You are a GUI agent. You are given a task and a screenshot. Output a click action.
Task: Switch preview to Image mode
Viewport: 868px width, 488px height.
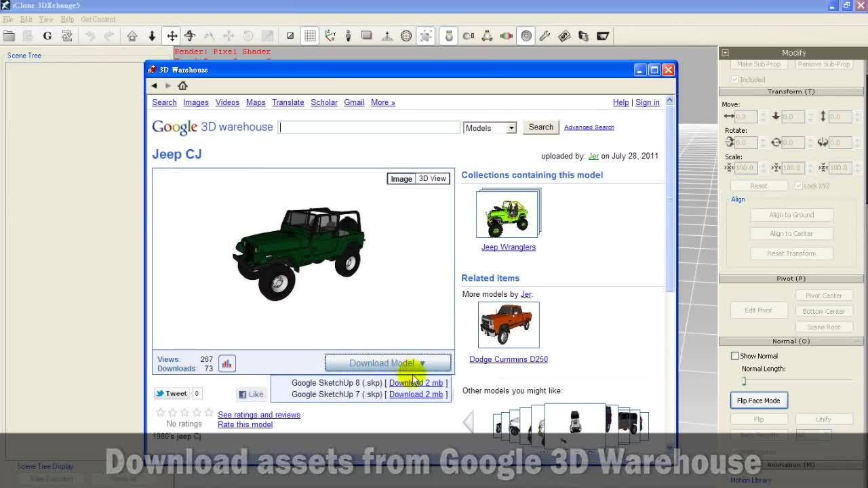[x=401, y=179]
